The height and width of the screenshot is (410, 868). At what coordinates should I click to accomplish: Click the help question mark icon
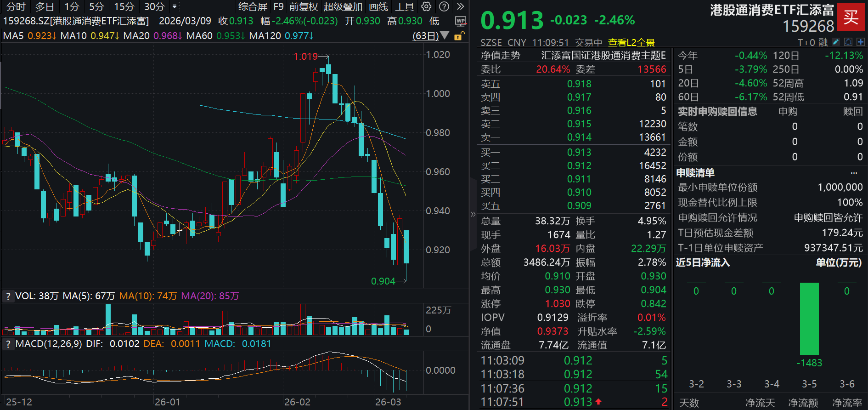coord(444,6)
